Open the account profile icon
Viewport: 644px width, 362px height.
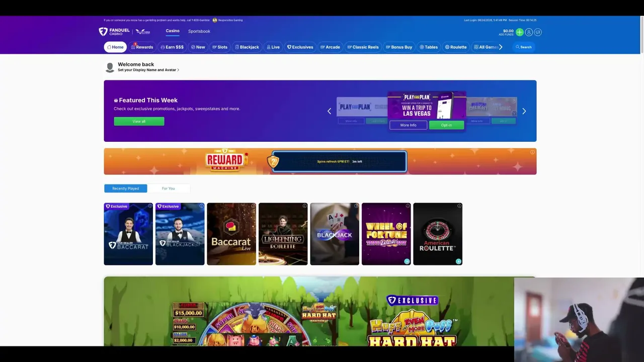tap(529, 32)
